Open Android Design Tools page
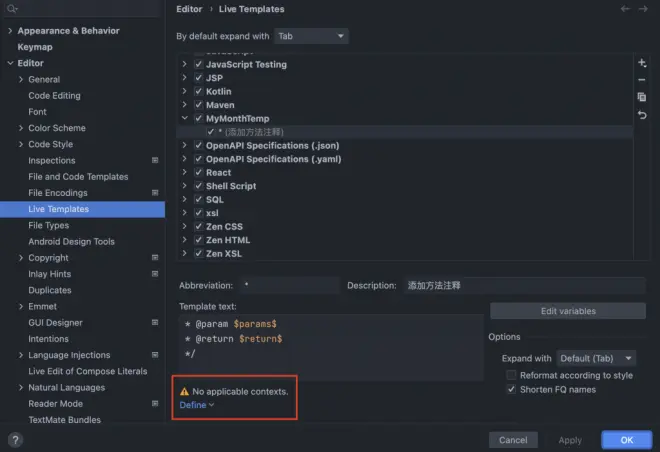Image resolution: width=660 pixels, height=452 pixels. (72, 242)
